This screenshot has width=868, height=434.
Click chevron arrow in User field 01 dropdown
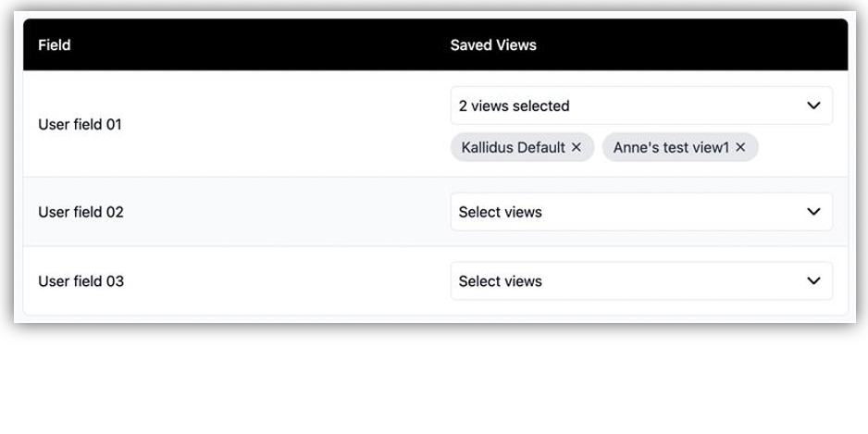pyautogui.click(x=813, y=105)
